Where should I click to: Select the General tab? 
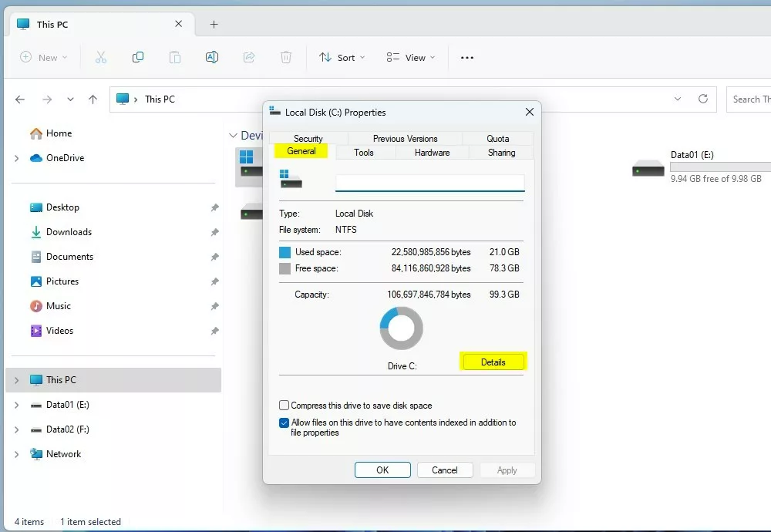pyautogui.click(x=301, y=151)
